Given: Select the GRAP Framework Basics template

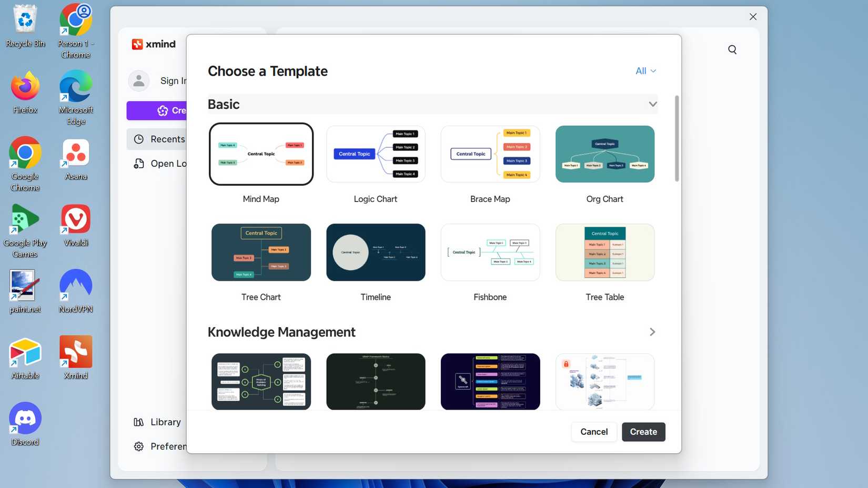Looking at the screenshot, I should pyautogui.click(x=375, y=382).
